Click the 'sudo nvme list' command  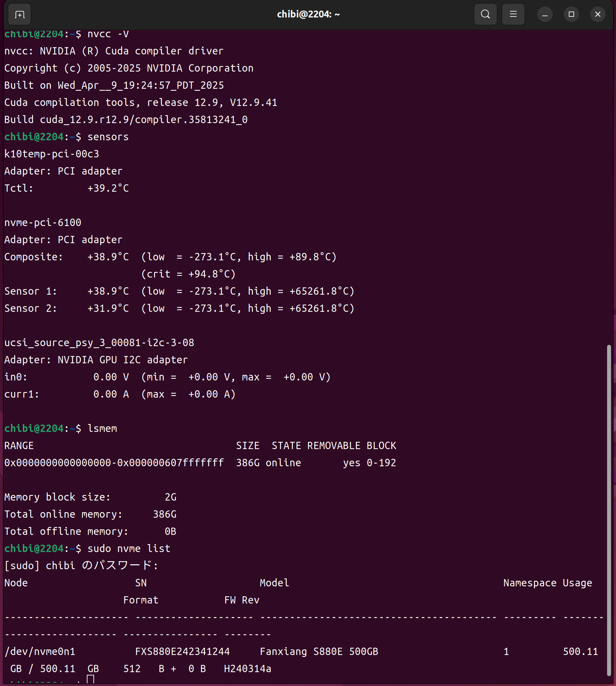click(129, 549)
